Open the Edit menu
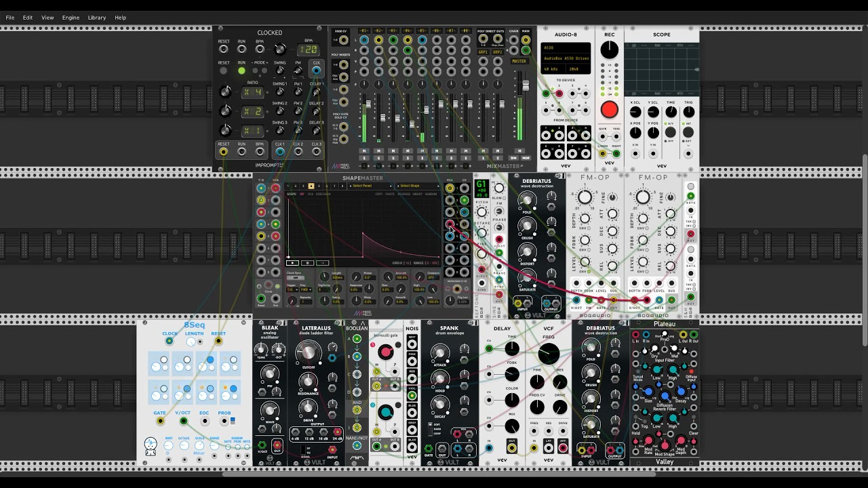 [x=28, y=18]
